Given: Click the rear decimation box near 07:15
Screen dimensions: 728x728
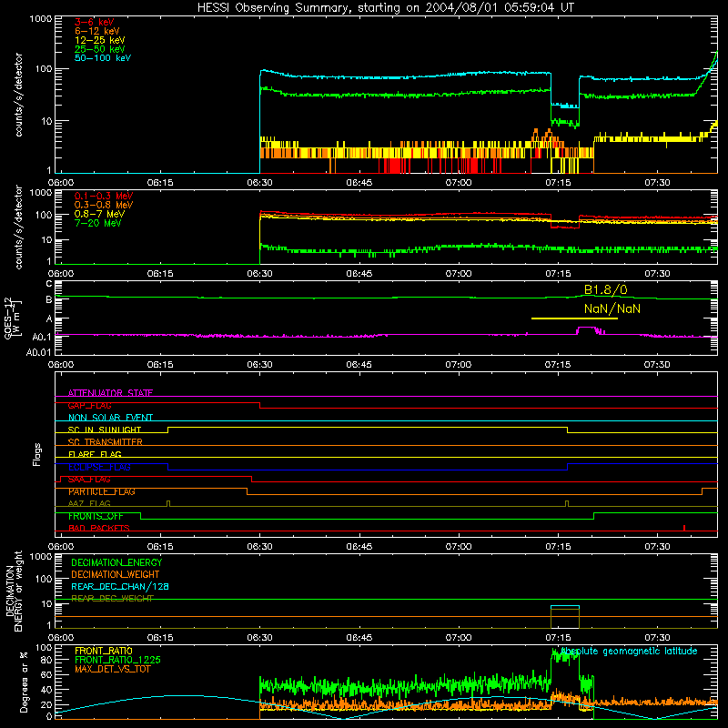Looking at the screenshot, I should (565, 617).
